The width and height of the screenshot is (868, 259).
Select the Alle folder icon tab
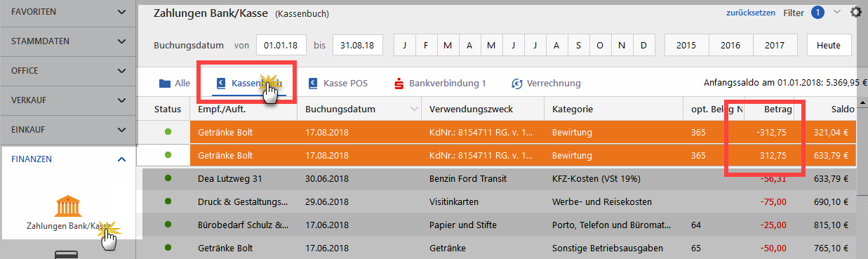[166, 83]
